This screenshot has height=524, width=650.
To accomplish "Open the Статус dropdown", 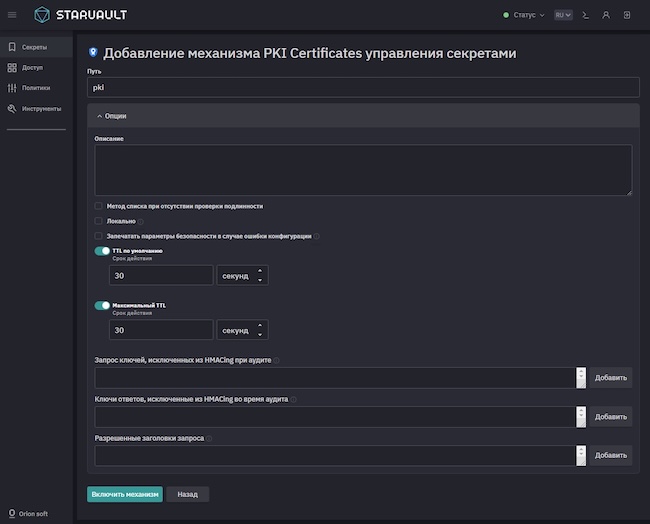I will (x=524, y=15).
